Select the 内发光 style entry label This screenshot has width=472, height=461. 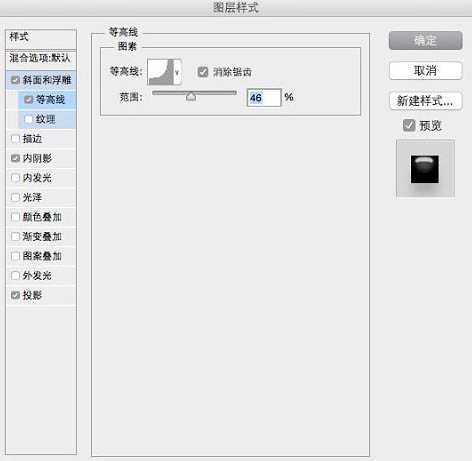tap(37, 178)
